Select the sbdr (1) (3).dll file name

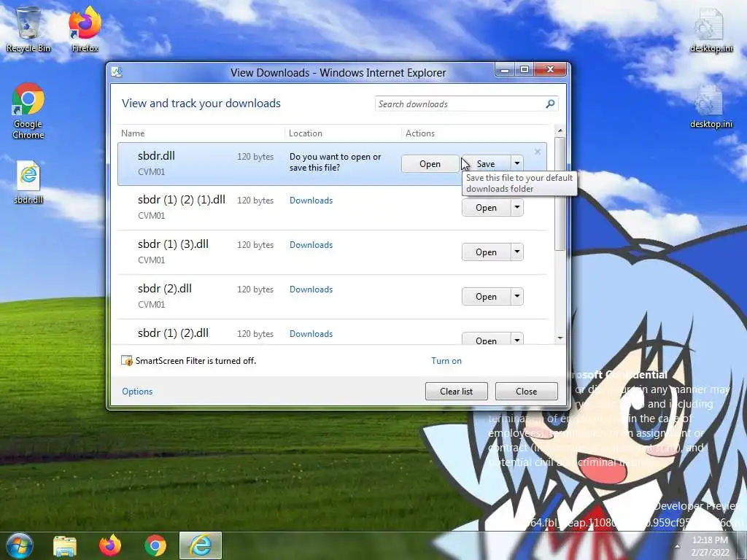tap(173, 244)
